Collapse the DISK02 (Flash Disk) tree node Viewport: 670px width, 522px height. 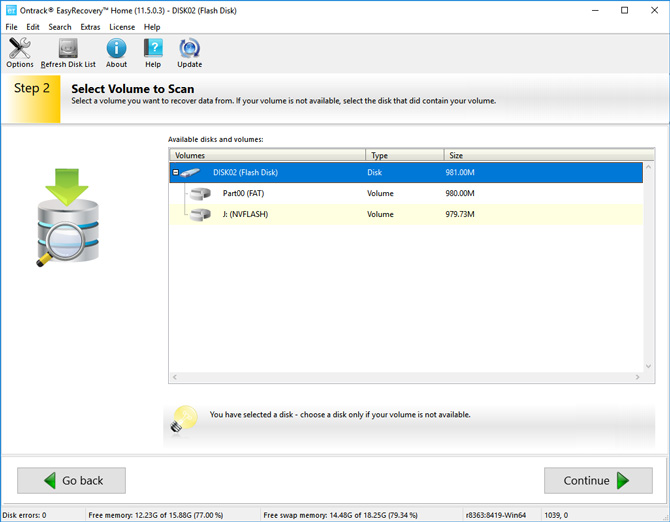176,173
